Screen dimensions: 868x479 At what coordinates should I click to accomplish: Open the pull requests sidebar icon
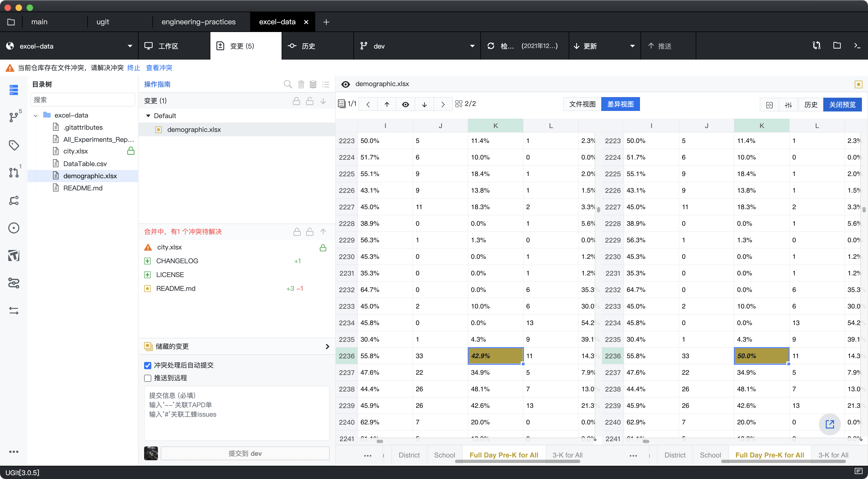click(14, 172)
